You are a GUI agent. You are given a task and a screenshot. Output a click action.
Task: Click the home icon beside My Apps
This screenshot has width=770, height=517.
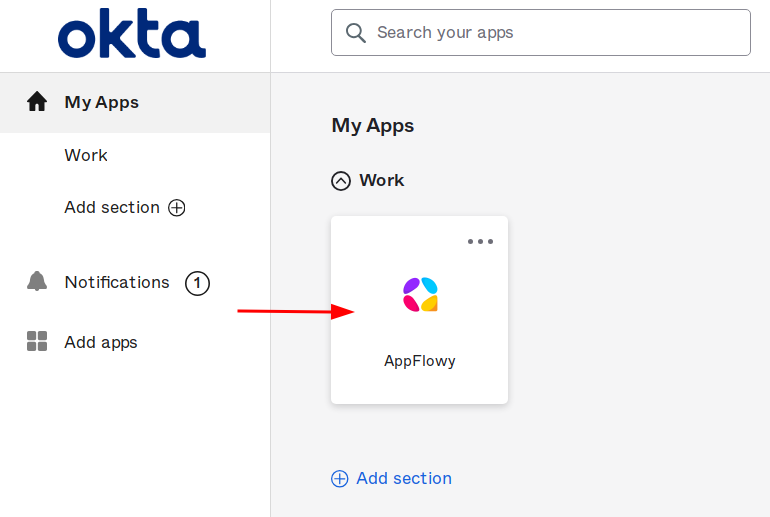tap(37, 102)
